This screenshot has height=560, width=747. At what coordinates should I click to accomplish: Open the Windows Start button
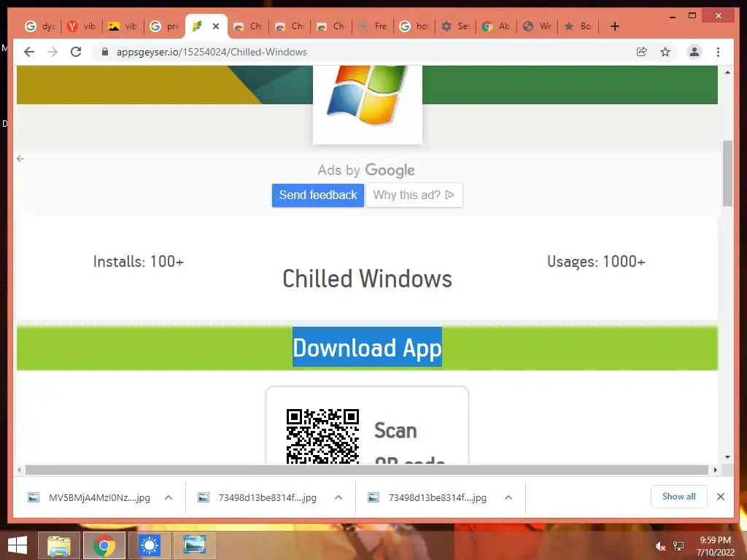click(18, 545)
